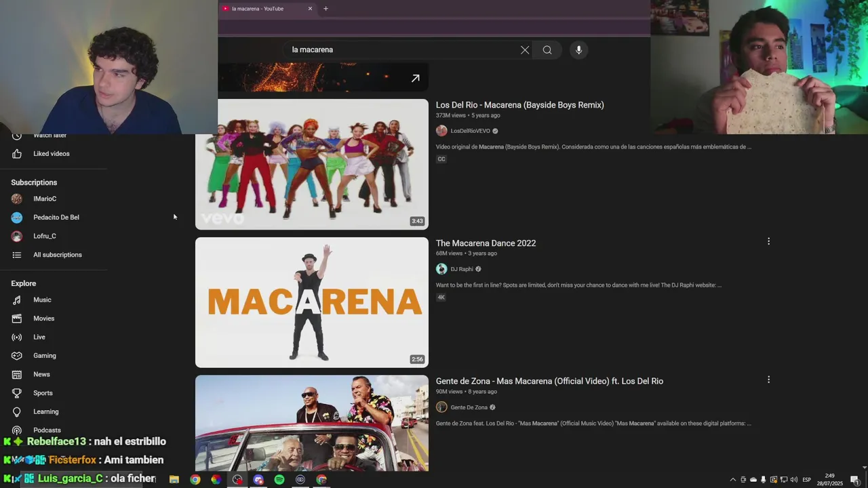Viewport: 868px width, 488px height.
Task: Click the Gaming controller icon
Action: click(x=17, y=356)
